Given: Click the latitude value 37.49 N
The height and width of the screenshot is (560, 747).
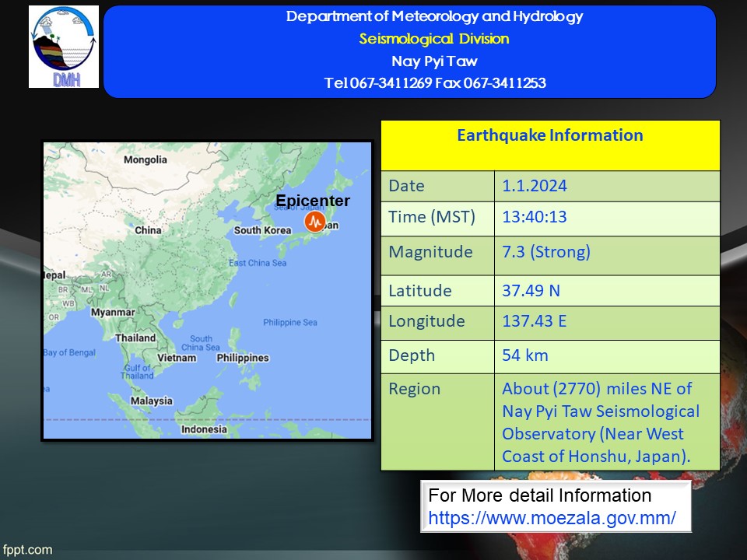Looking at the screenshot, I should [531, 291].
